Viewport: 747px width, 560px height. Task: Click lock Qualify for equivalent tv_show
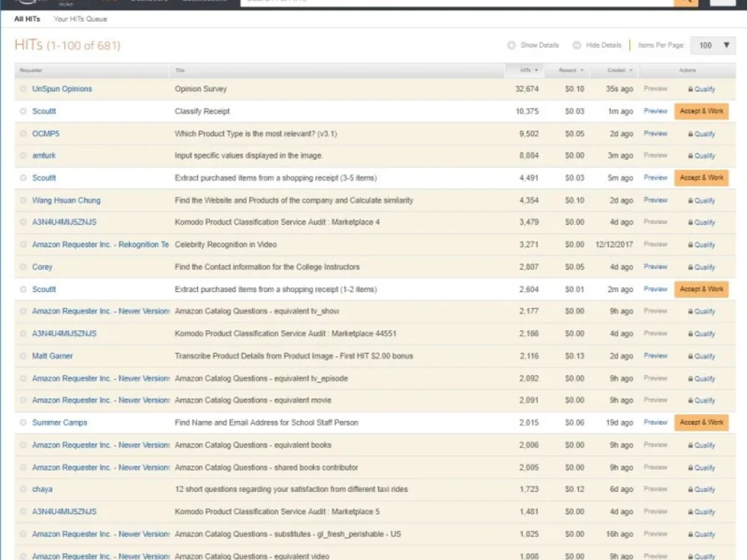(701, 311)
